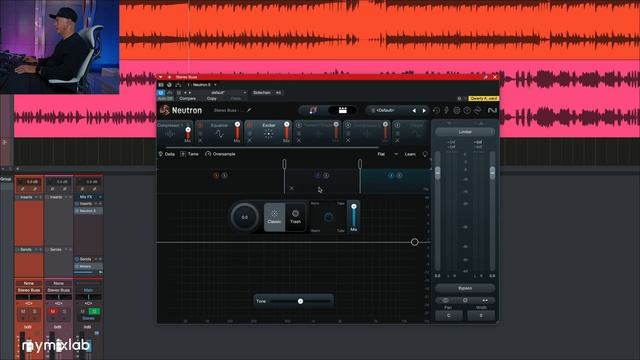Open the Stereo Buss output selector on first channel
The width and height of the screenshot is (640, 360).
(29, 290)
